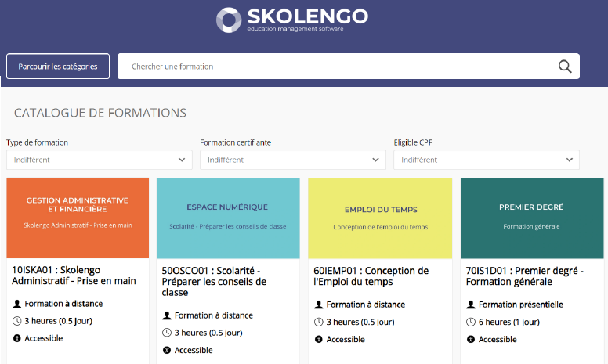Click person icon on Skolengo Administratif card
Viewport: 608px width, 364px height.
pyautogui.click(x=17, y=304)
